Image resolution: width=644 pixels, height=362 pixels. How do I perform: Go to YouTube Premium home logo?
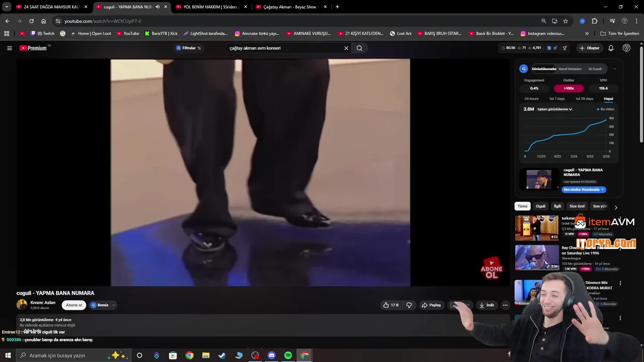point(33,48)
